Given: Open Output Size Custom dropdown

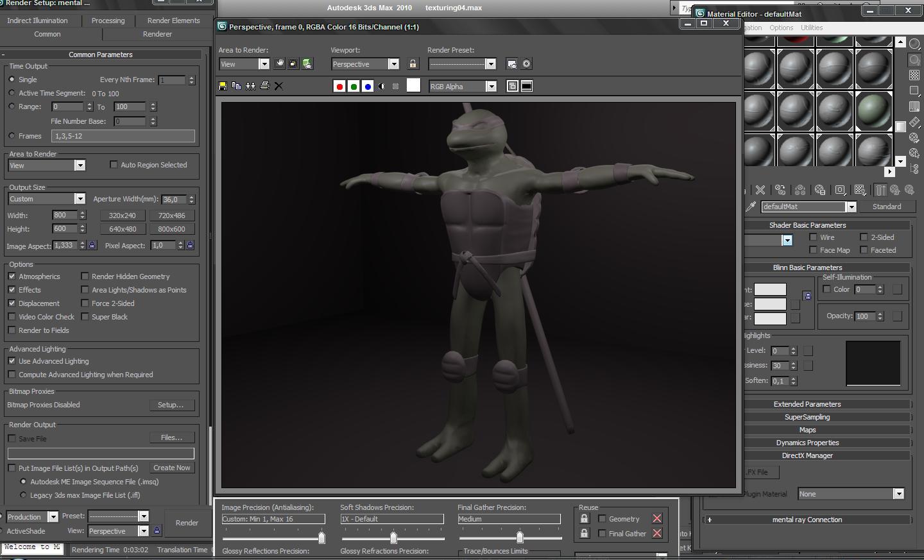Looking at the screenshot, I should tap(80, 199).
